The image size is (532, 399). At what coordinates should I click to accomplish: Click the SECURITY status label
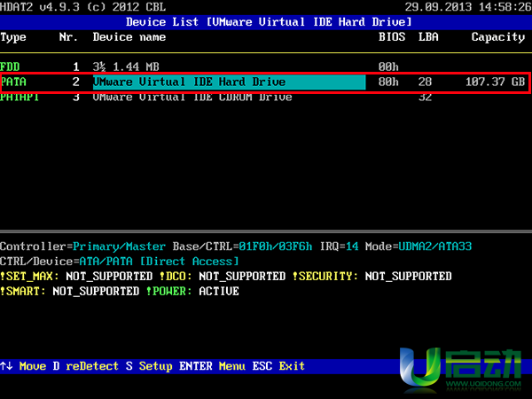point(325,276)
